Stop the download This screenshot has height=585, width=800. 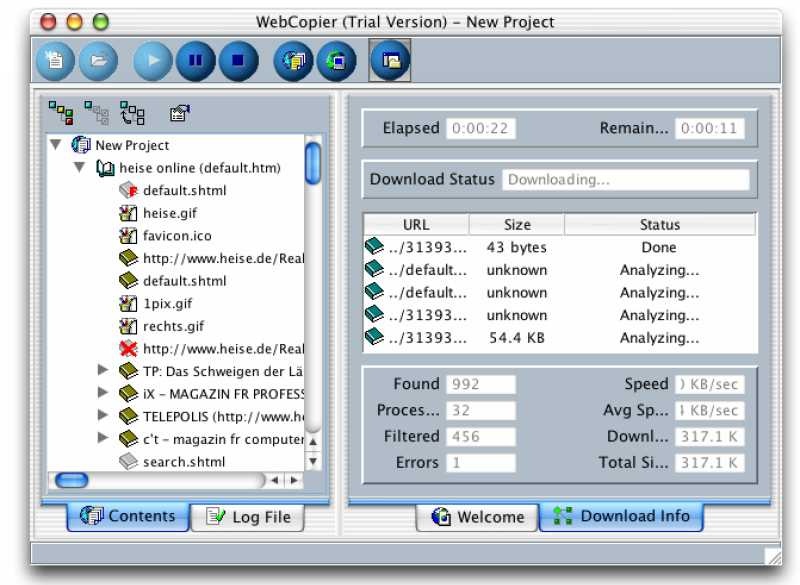(x=238, y=61)
